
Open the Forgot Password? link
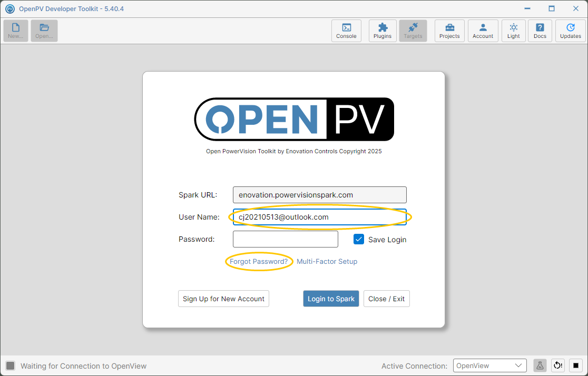tap(259, 261)
